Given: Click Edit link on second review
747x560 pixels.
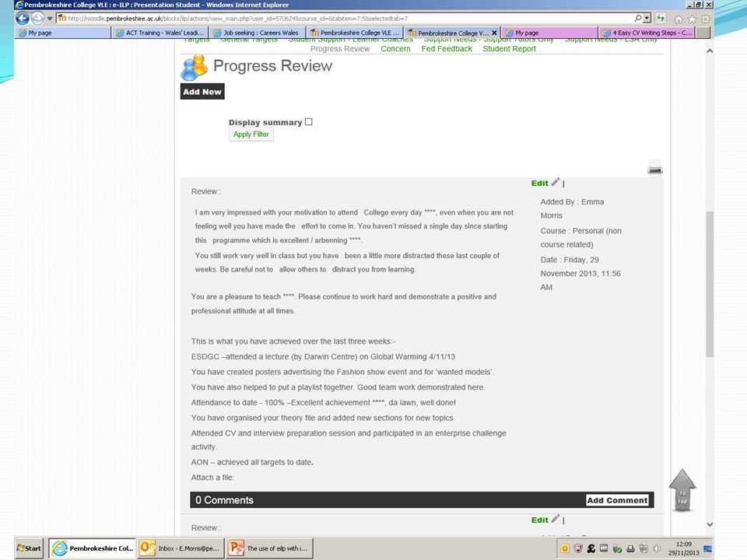Looking at the screenshot, I should tap(540, 520).
